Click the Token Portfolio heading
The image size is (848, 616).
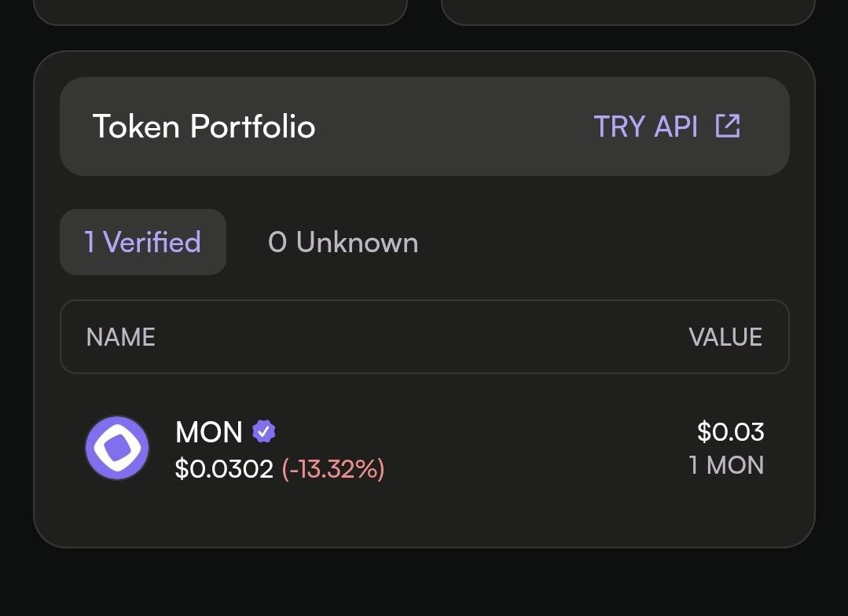point(204,126)
